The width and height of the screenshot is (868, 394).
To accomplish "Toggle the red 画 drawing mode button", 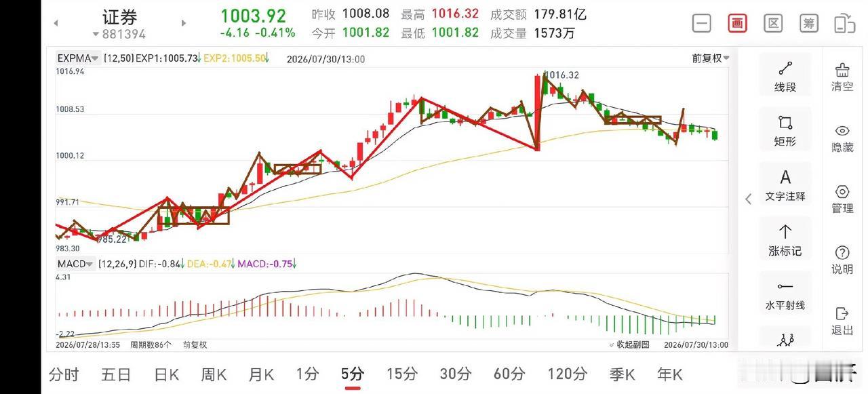I will pos(737,23).
